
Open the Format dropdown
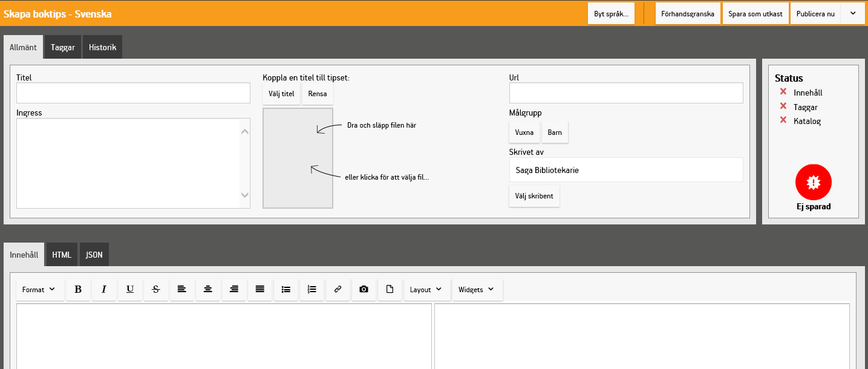tap(39, 290)
